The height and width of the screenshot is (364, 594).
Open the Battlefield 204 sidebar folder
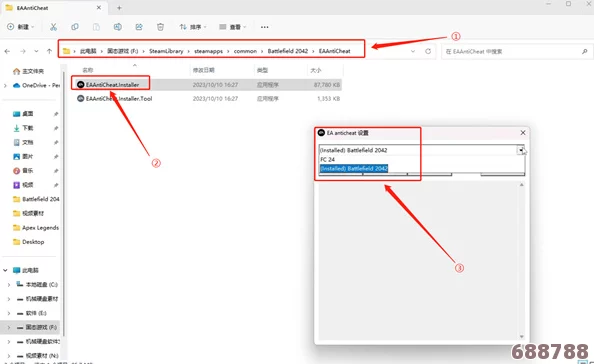coord(36,199)
